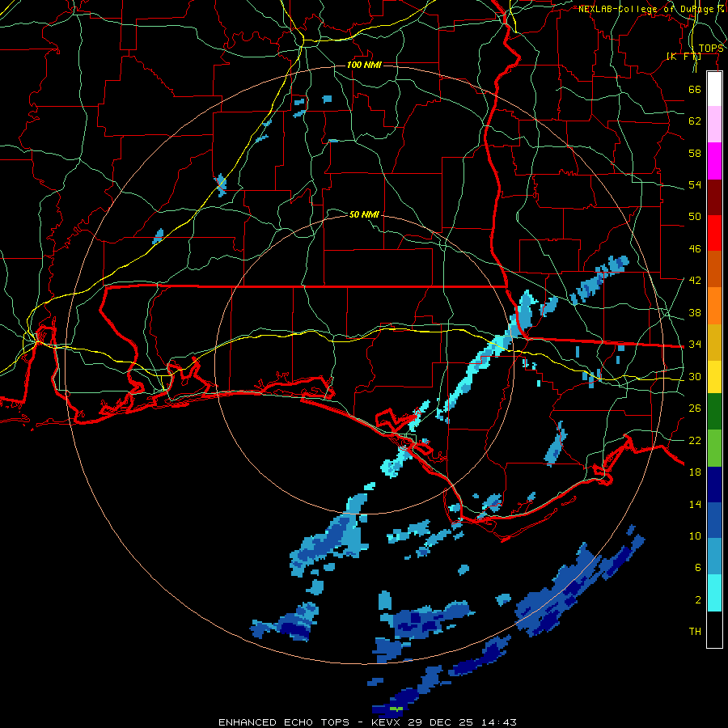Click the NEXLAB-College of DuPage credit text
The width and height of the screenshot is (728, 728).
point(651,9)
